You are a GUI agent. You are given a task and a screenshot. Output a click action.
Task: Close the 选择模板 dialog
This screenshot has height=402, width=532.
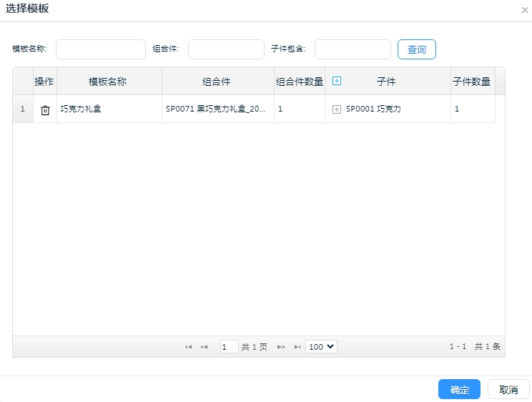(525, 10)
